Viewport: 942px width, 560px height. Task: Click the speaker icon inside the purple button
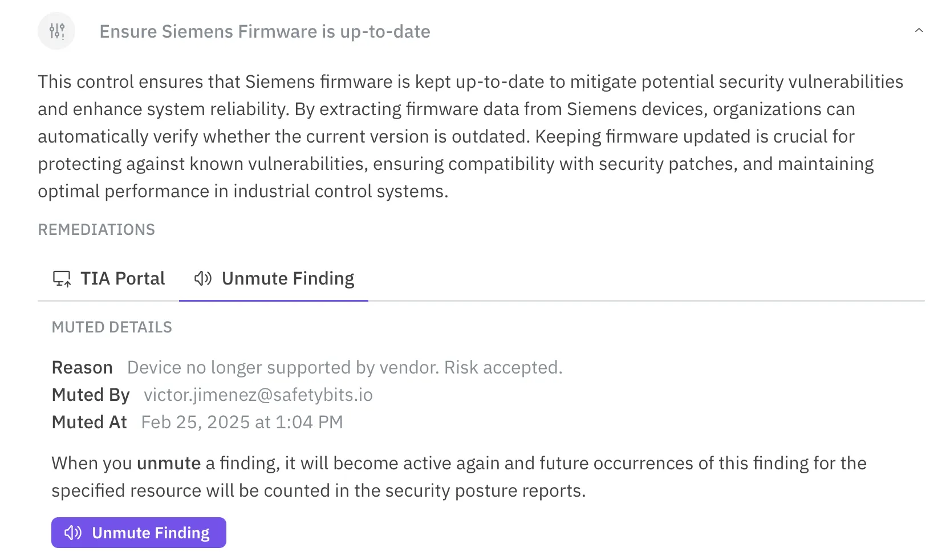pyautogui.click(x=73, y=533)
